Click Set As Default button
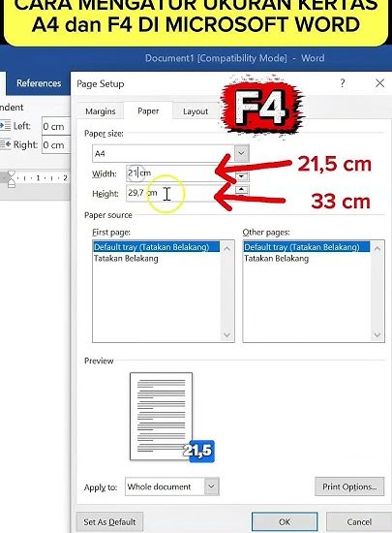 (109, 521)
